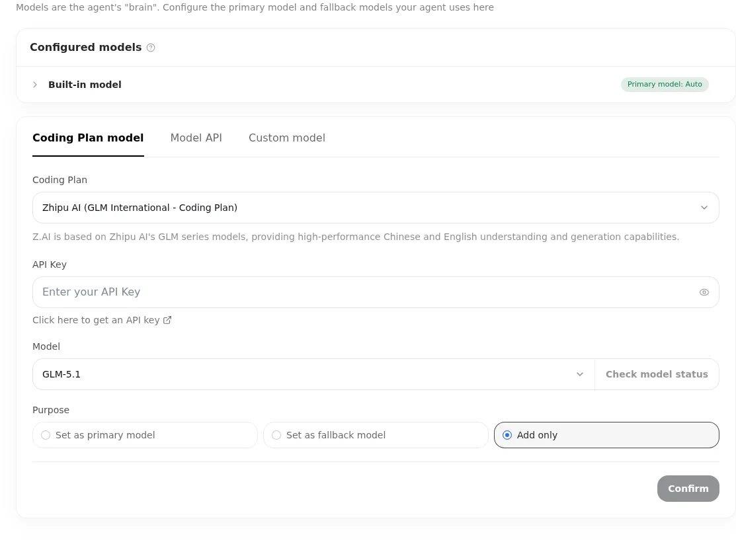Click the Primary model: Auto badge
The image size is (736, 560).
[665, 85]
